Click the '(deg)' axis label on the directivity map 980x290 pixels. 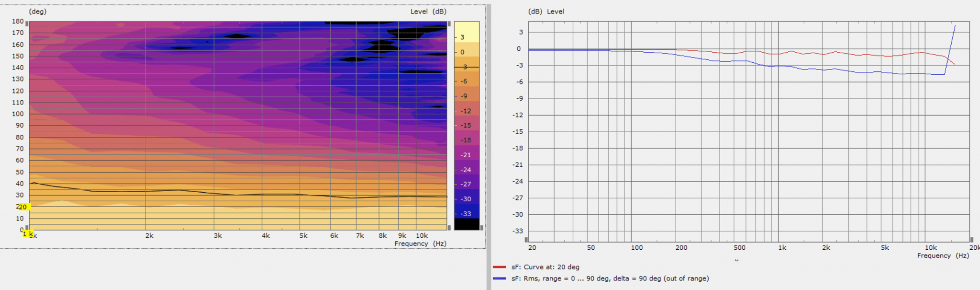click(38, 12)
